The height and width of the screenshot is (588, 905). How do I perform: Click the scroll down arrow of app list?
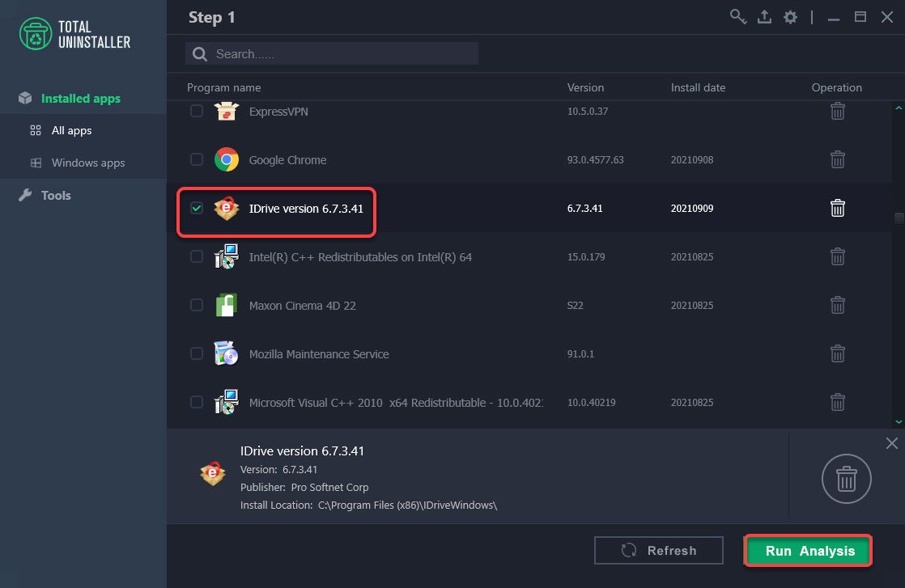tap(899, 422)
